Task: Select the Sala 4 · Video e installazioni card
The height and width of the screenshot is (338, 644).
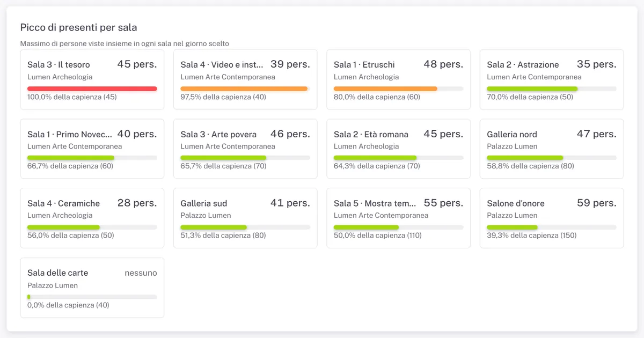Action: [x=245, y=80]
